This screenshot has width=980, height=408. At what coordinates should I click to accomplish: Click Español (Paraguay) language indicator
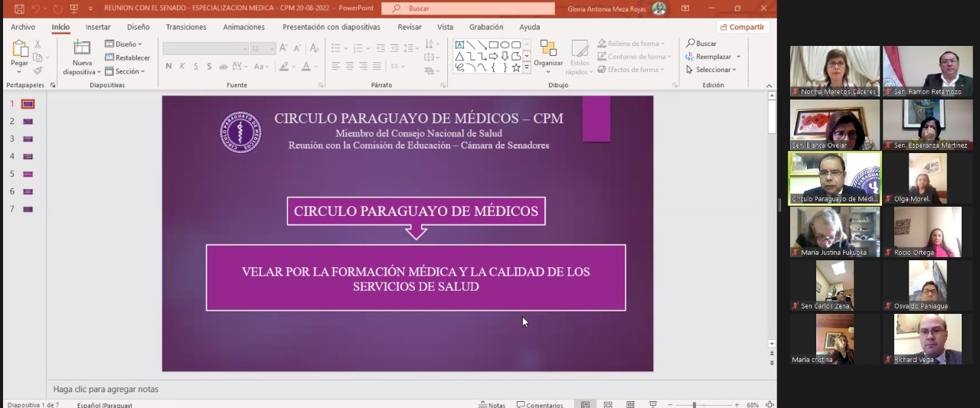click(x=104, y=405)
